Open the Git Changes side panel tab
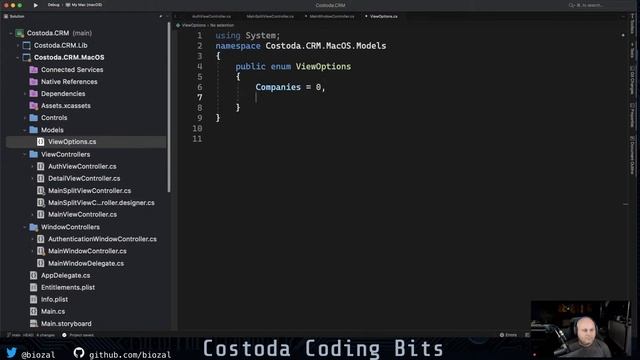Image resolution: width=640 pixels, height=360 pixels. [632, 80]
